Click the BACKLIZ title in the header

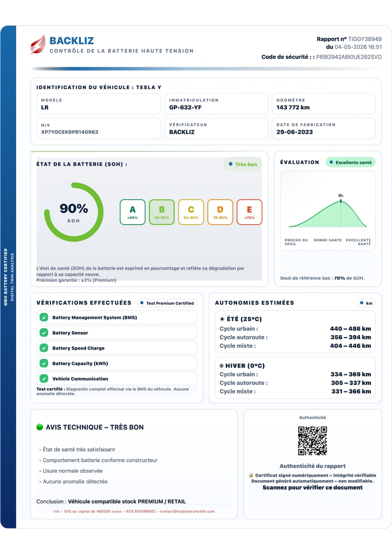click(72, 41)
